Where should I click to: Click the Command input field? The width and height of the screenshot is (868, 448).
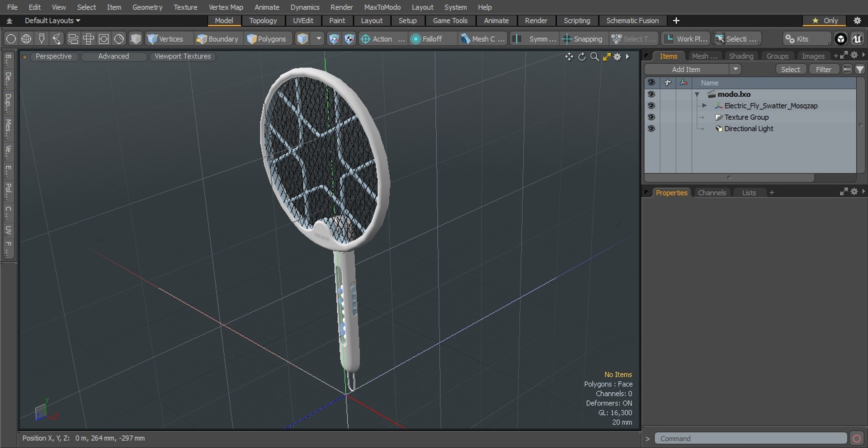(750, 439)
